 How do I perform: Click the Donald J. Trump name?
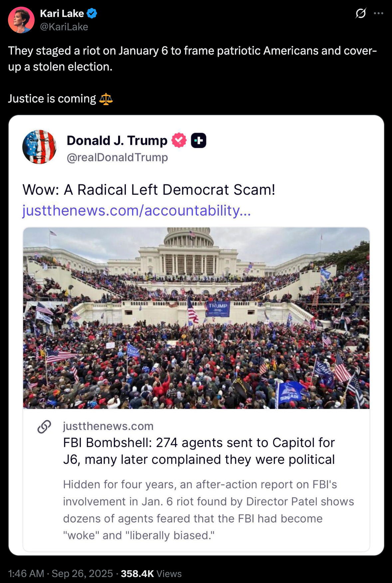point(117,140)
